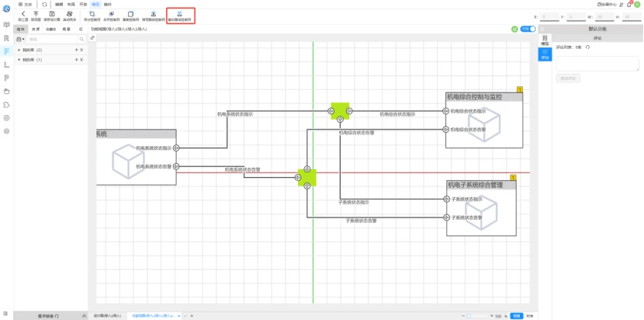
Task: Open the book-shaped icon in left sidebar
Action: pos(6,25)
